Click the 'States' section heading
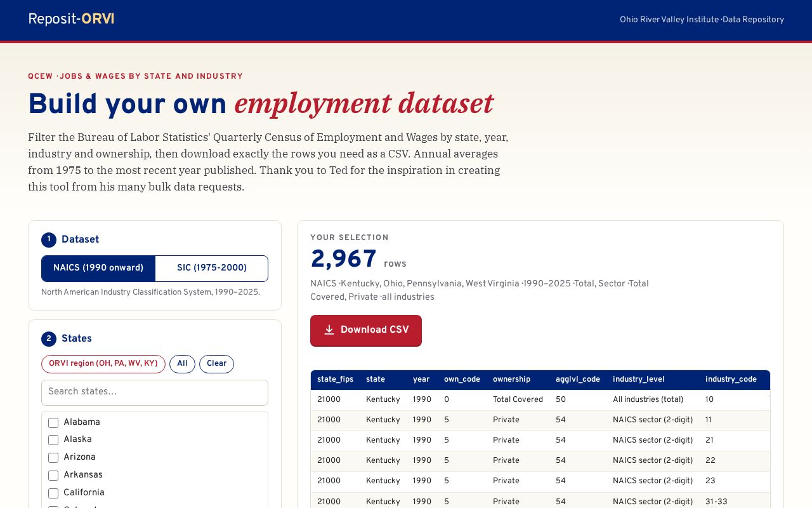812x508 pixels. [77, 339]
